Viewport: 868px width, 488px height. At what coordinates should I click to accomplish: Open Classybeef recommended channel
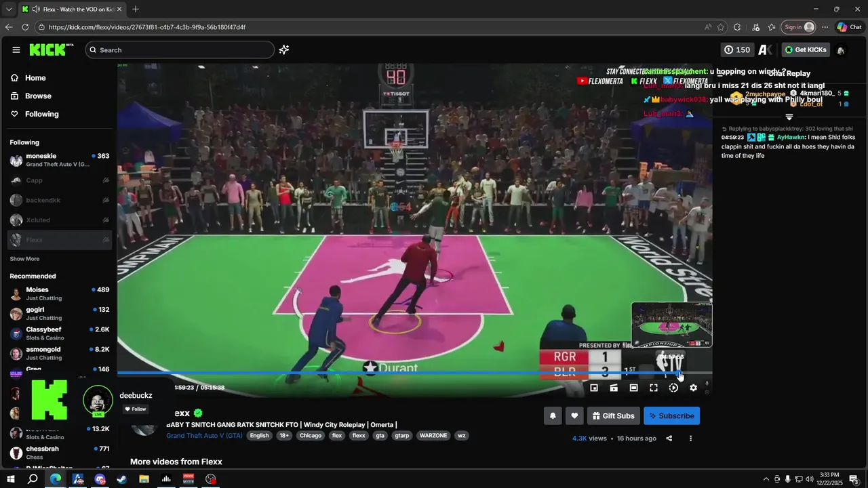pyautogui.click(x=60, y=333)
